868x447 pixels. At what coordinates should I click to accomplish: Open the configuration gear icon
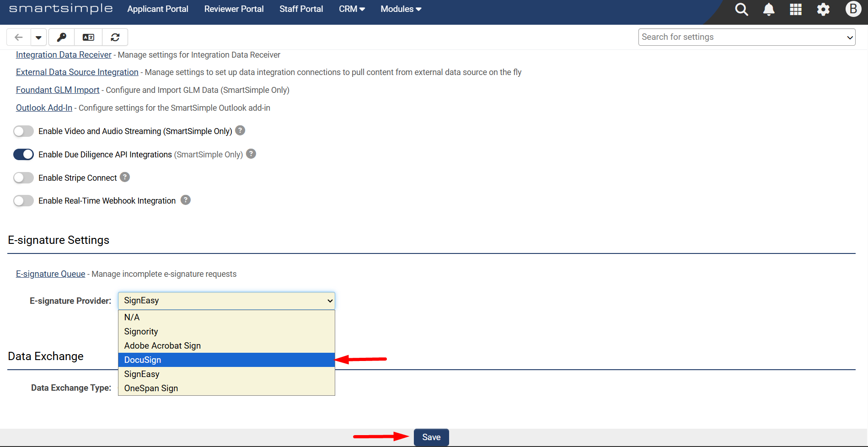click(823, 9)
